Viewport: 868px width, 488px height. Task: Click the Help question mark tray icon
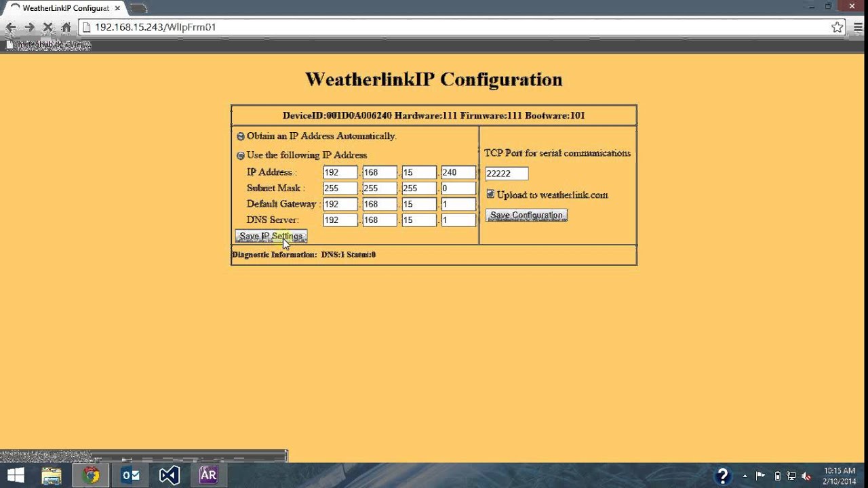[x=723, y=475]
